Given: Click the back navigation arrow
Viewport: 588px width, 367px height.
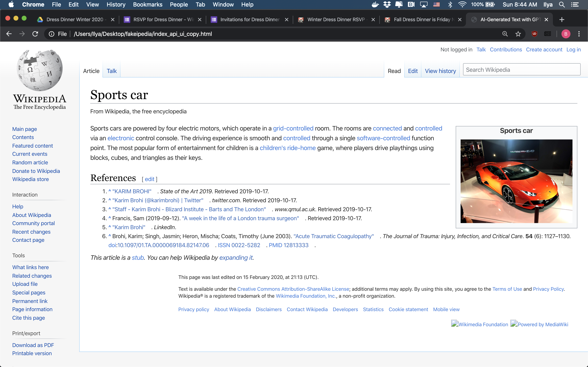Looking at the screenshot, I should coord(9,34).
